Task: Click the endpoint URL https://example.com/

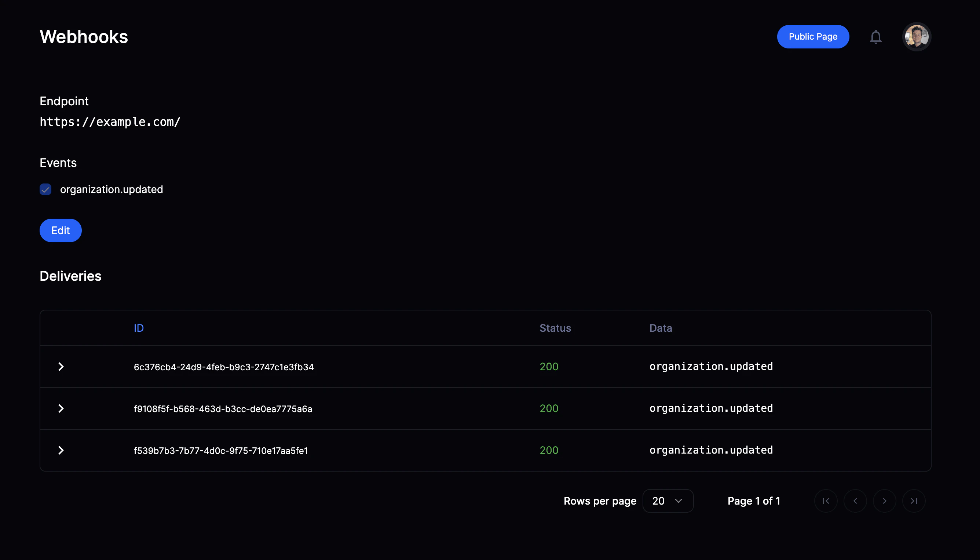Action: 110,122
